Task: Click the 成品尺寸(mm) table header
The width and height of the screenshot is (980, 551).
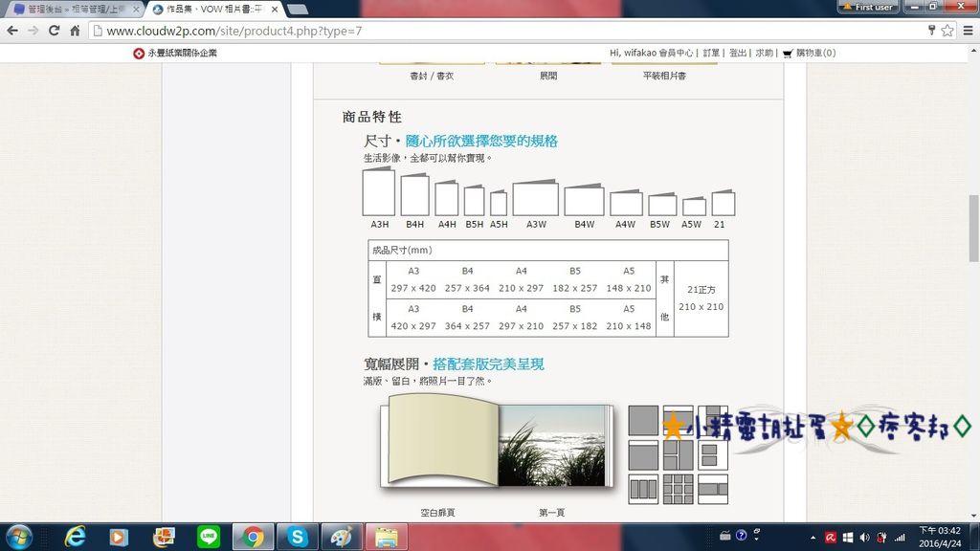Action: (403, 251)
